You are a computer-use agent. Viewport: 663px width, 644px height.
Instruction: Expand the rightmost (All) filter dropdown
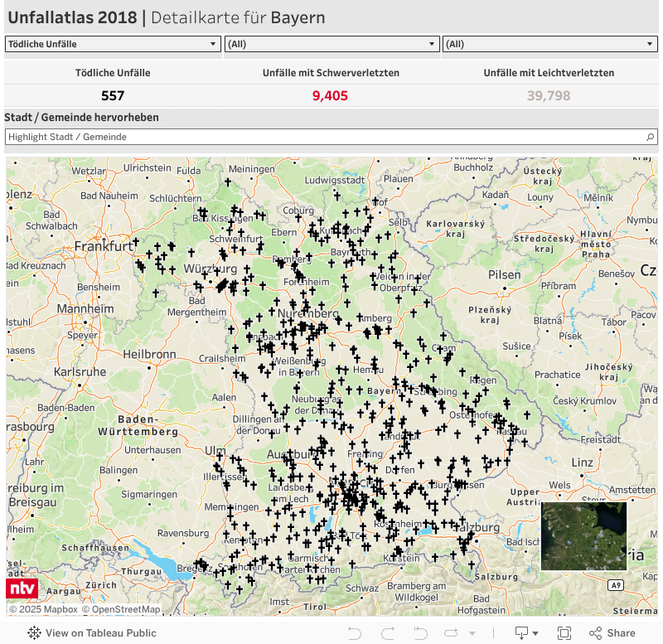point(549,44)
